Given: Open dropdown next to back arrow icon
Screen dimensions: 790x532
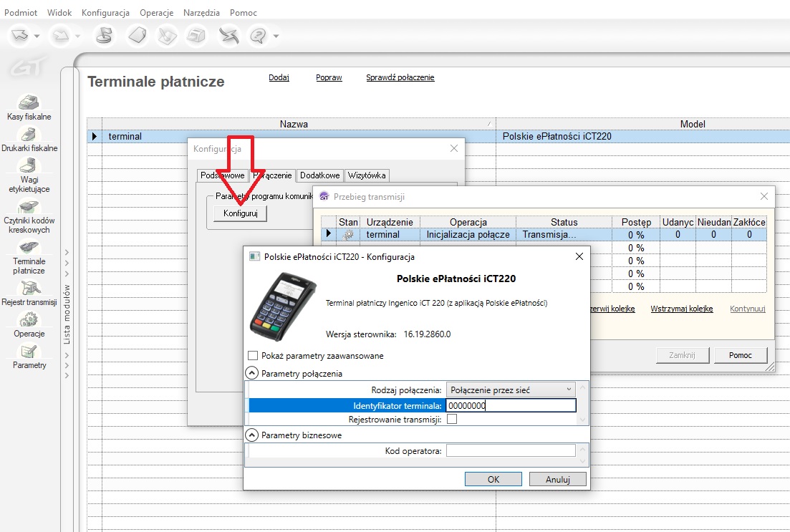Looking at the screenshot, I should click(37, 37).
